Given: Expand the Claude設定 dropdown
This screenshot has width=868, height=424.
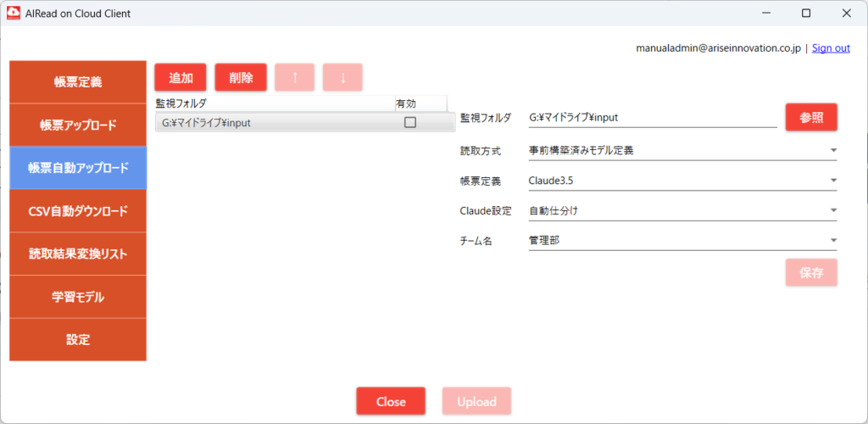Looking at the screenshot, I should coord(833,210).
